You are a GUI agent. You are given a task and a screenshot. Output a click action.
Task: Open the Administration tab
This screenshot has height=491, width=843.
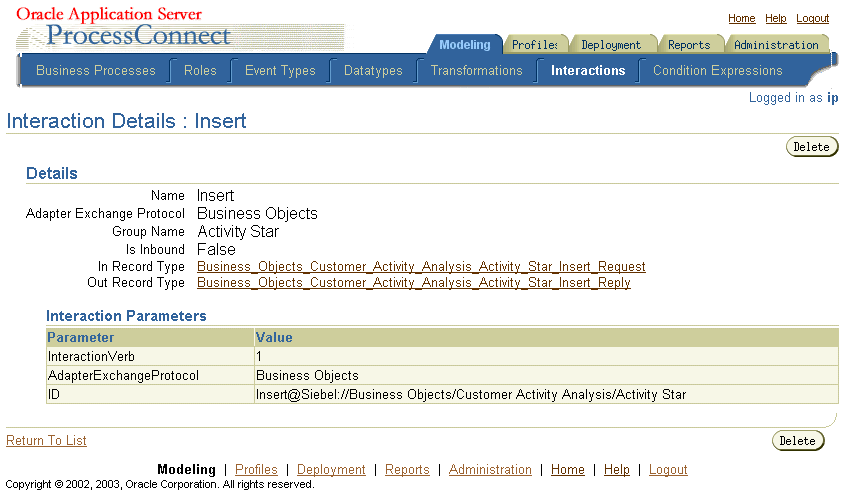click(776, 45)
